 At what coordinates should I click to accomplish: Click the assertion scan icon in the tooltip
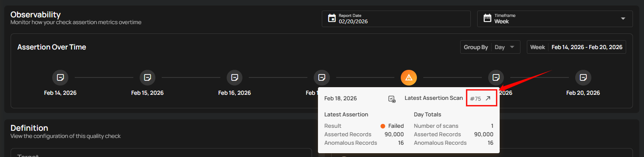tap(392, 99)
